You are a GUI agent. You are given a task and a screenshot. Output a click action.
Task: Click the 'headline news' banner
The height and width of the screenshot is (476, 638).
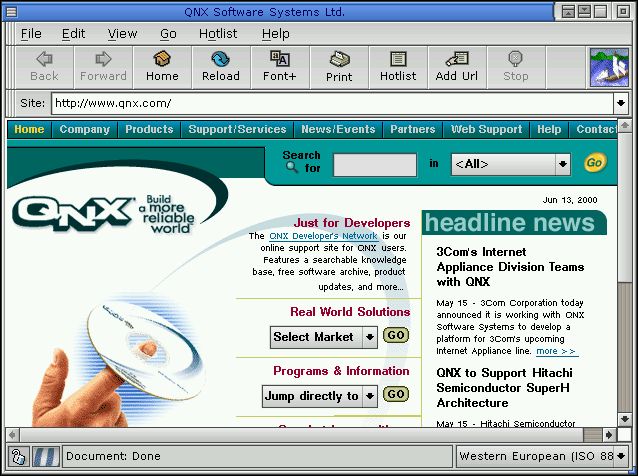[x=513, y=223]
